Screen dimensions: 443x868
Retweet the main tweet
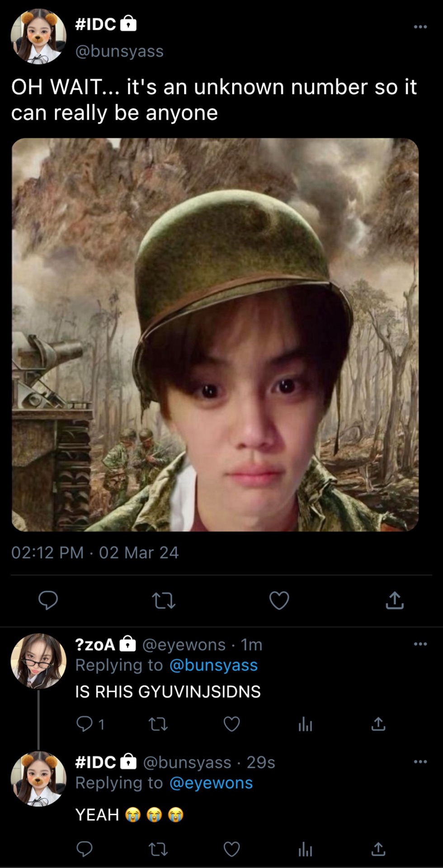164,600
